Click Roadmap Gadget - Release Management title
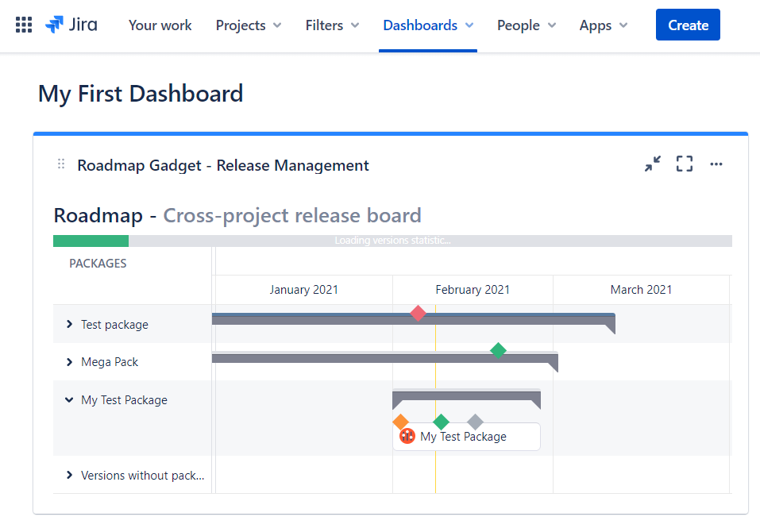 click(223, 166)
